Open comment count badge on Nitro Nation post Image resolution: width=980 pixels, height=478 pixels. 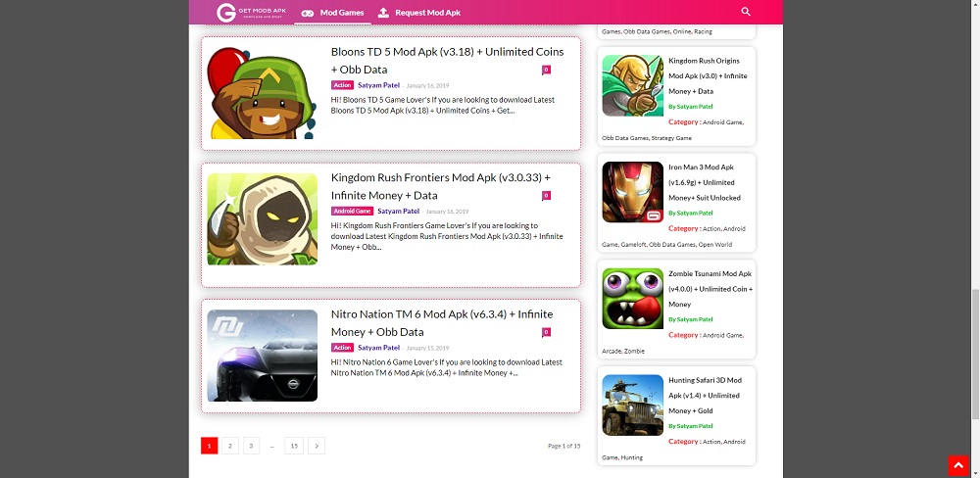pos(546,332)
